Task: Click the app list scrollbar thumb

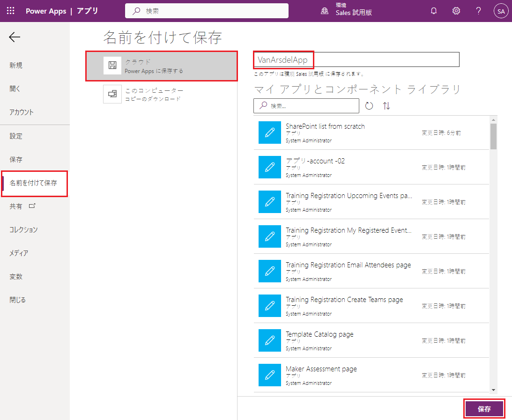Action: pos(493,136)
